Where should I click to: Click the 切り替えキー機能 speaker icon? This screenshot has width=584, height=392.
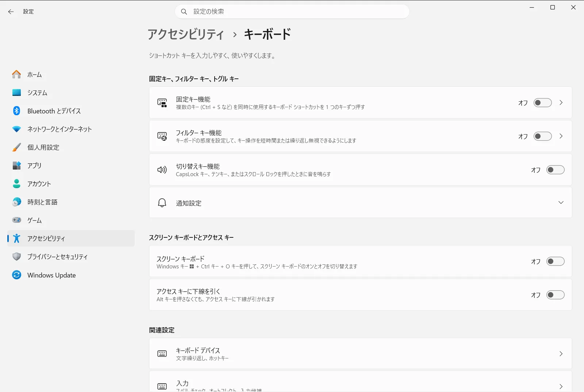click(x=162, y=170)
